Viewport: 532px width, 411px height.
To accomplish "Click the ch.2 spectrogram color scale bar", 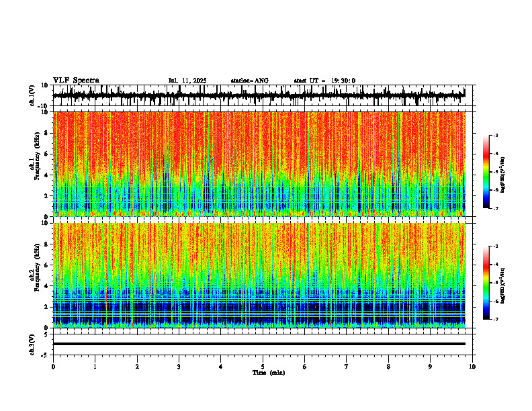I will [x=486, y=283].
